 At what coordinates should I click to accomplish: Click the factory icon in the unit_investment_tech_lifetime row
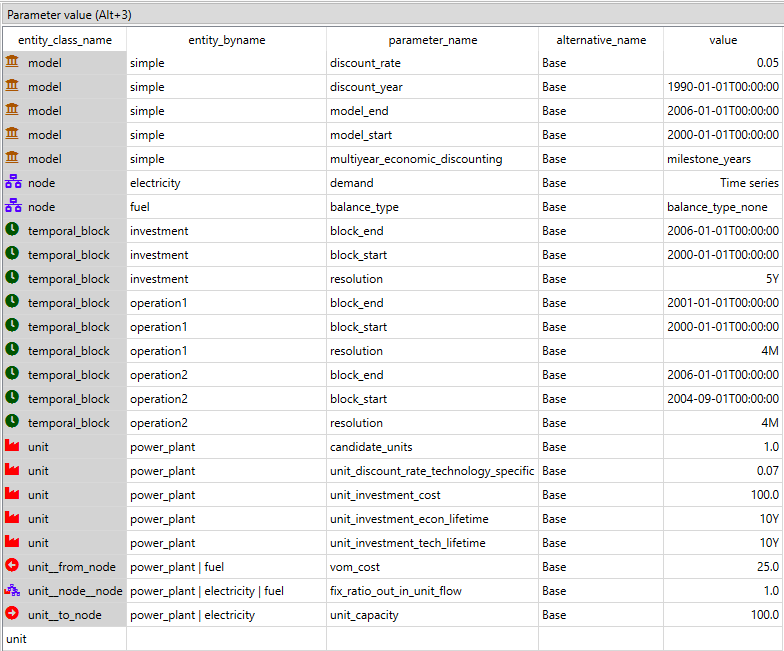coord(12,542)
